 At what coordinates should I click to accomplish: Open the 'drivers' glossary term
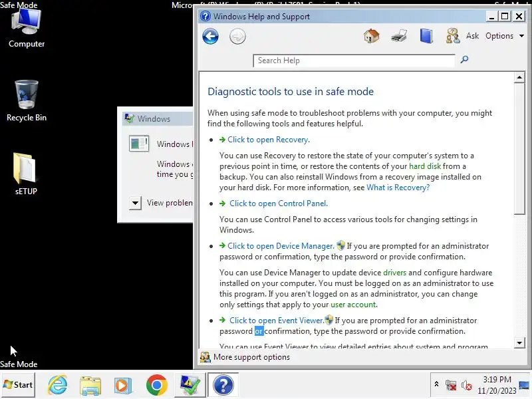click(x=394, y=273)
